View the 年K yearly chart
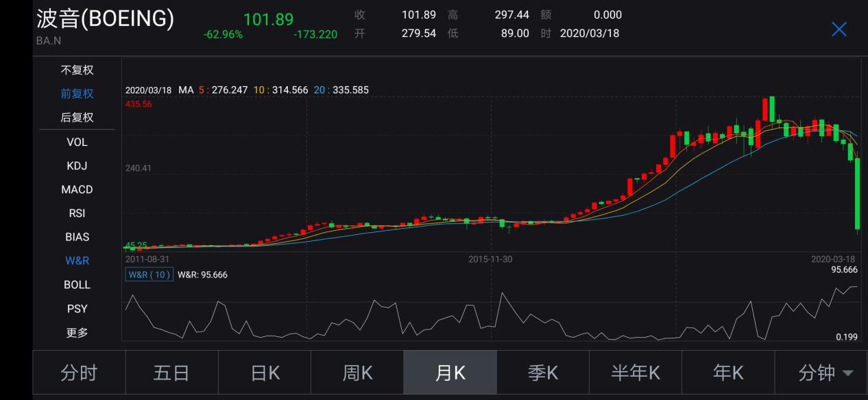Image resolution: width=868 pixels, height=400 pixels. click(x=727, y=373)
